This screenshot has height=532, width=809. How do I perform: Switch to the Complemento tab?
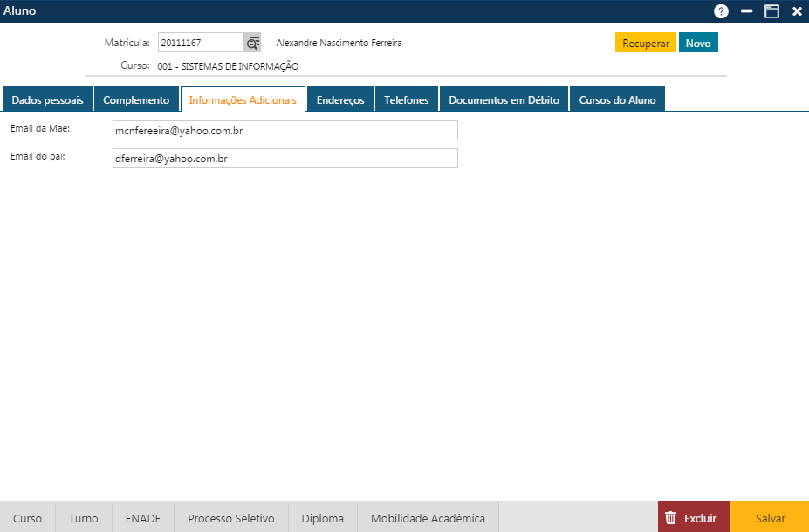[136, 100]
